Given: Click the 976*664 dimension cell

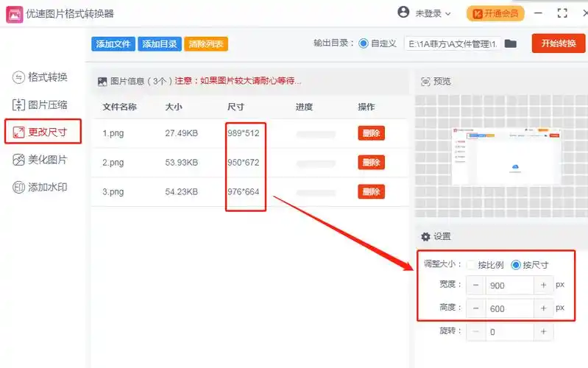Looking at the screenshot, I should [244, 191].
